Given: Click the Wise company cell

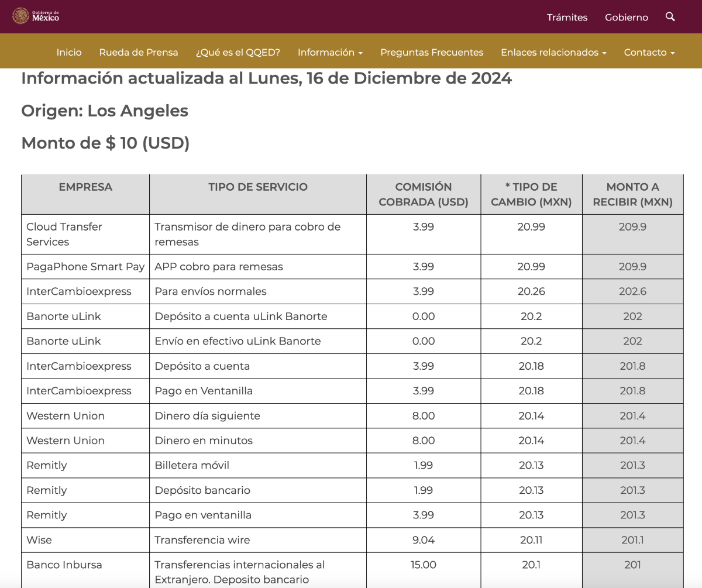Looking at the screenshot, I should click(x=85, y=540).
